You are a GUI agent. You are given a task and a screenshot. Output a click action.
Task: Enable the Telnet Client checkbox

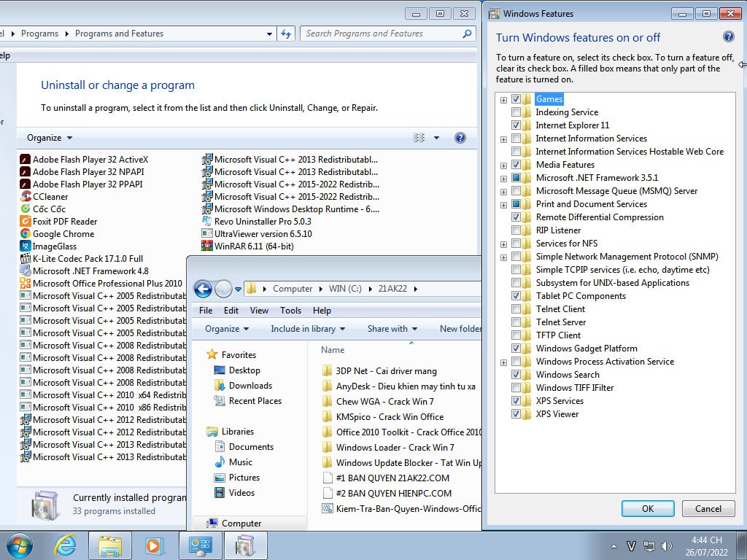tap(516, 309)
